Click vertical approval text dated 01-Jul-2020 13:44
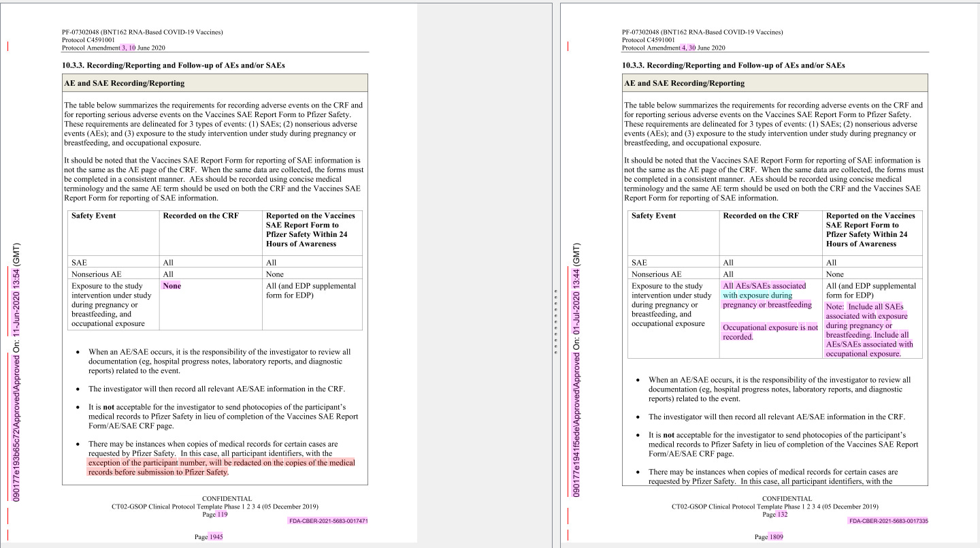Screen dimensions: 980x548 pos(577,372)
